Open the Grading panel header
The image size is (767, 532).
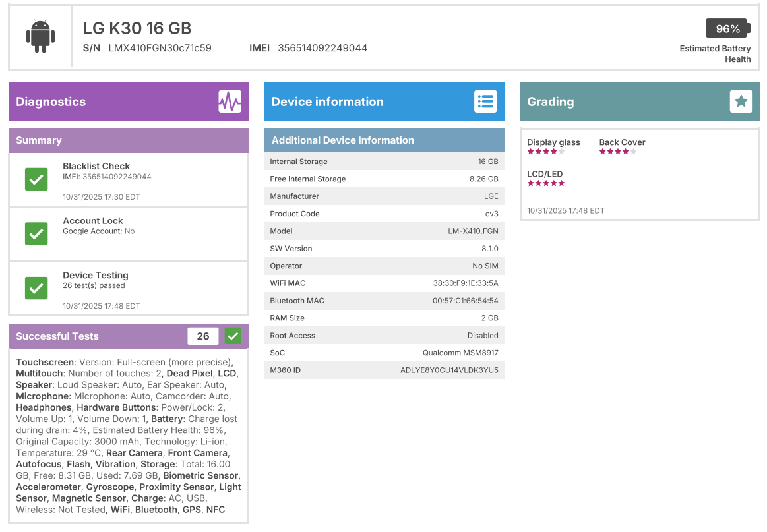(620, 102)
